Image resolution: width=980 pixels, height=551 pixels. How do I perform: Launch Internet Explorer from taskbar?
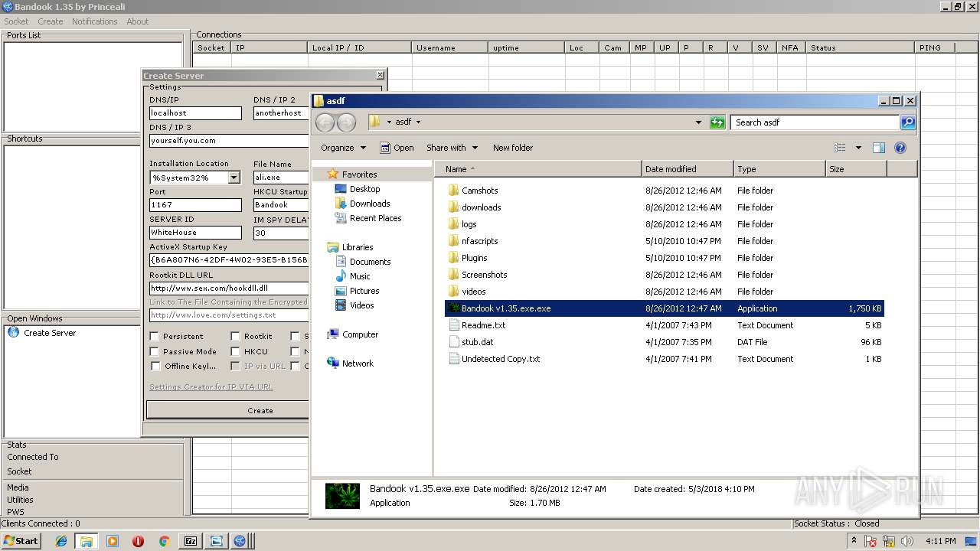point(61,541)
